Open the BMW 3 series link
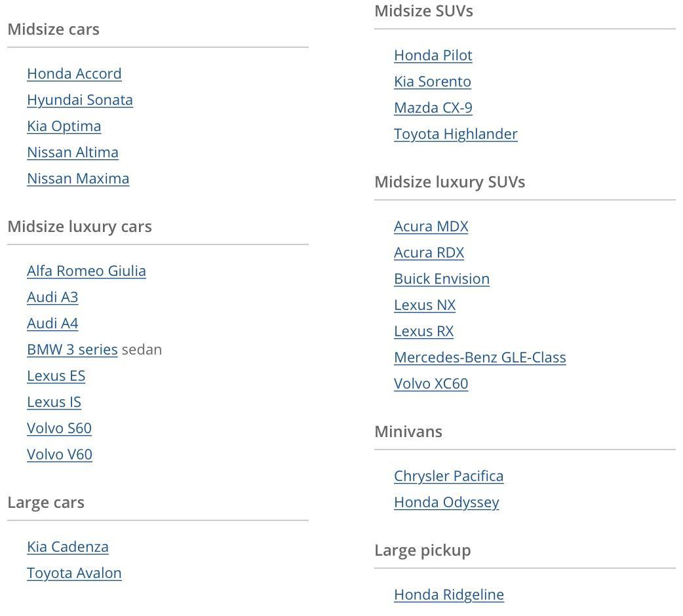Viewport: 683px width, 616px height. point(72,349)
